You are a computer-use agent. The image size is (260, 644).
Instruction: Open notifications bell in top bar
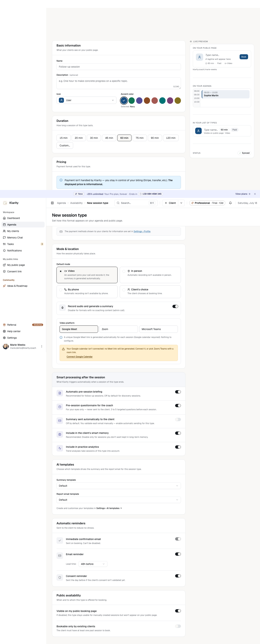[230, 203]
